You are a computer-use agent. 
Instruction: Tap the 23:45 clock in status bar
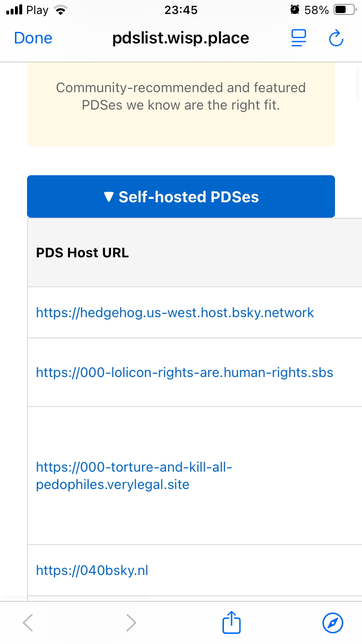point(181,10)
